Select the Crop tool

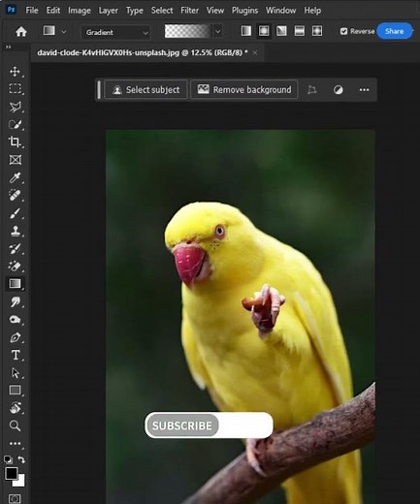(15, 142)
